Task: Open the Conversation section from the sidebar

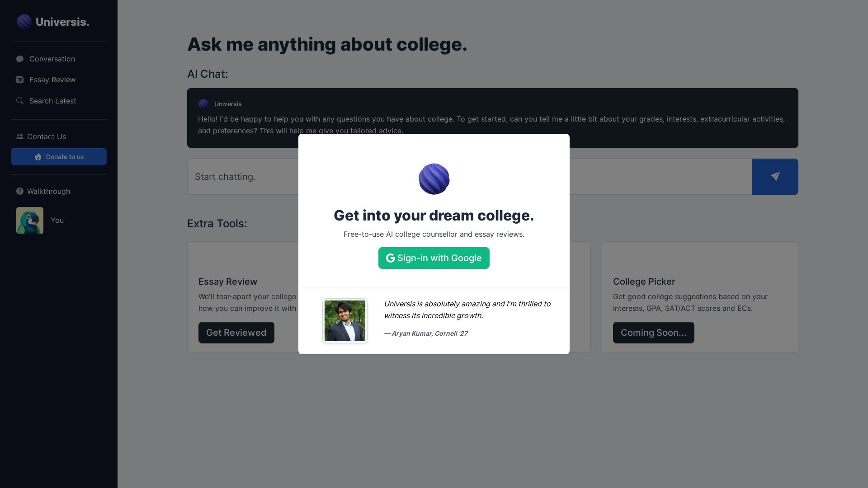Action: (x=52, y=59)
